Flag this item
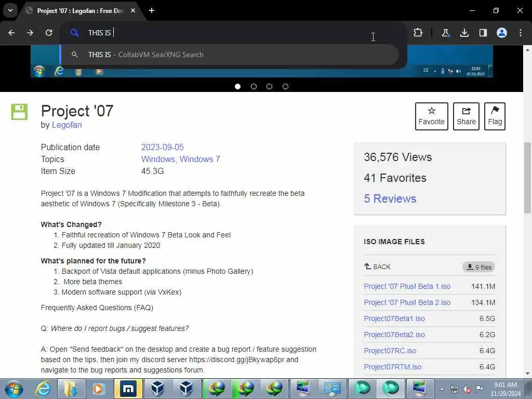The height and width of the screenshot is (399, 532). pyautogui.click(x=495, y=116)
